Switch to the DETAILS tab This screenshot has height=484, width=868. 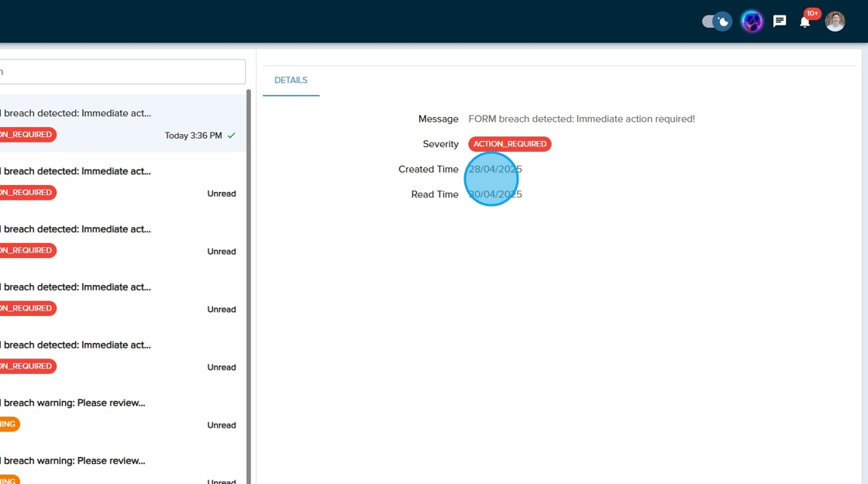(x=291, y=81)
